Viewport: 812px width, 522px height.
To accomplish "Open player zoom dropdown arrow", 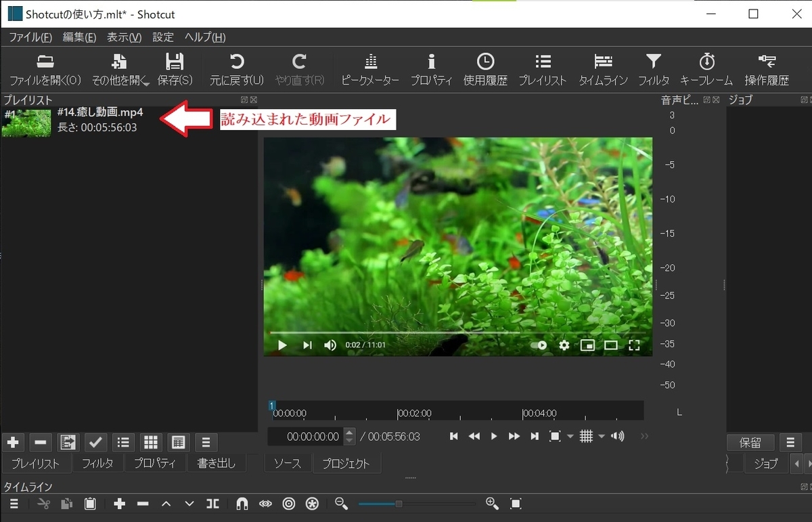I will (570, 436).
